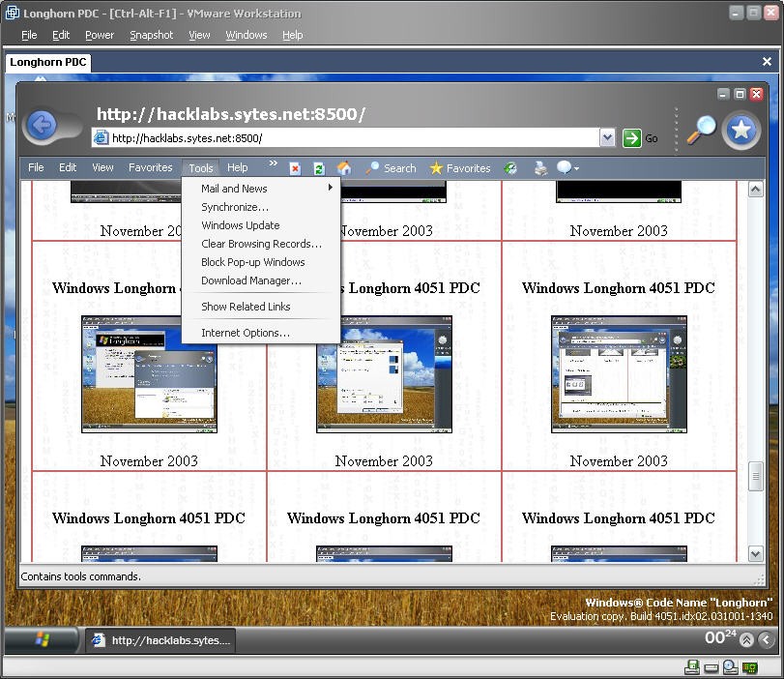Open Download Manager from Tools menu
Screen dimensions: 784x679
coord(250,280)
